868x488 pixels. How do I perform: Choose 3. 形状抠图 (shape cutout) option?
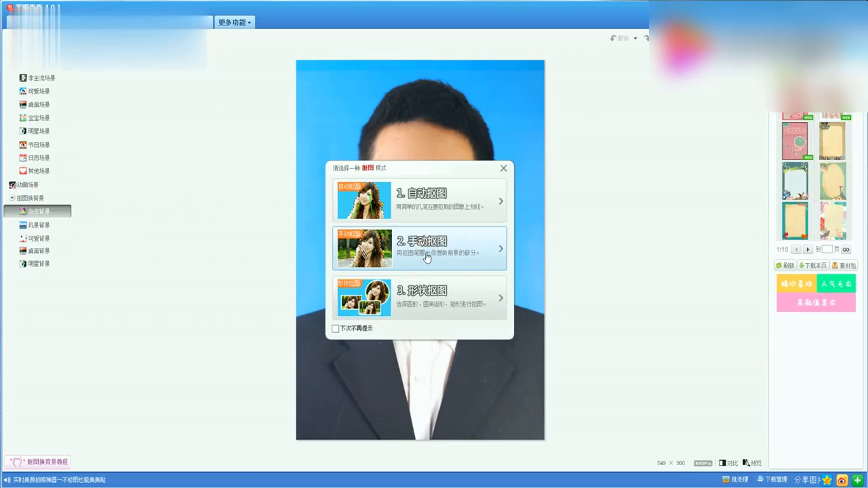[x=419, y=298]
